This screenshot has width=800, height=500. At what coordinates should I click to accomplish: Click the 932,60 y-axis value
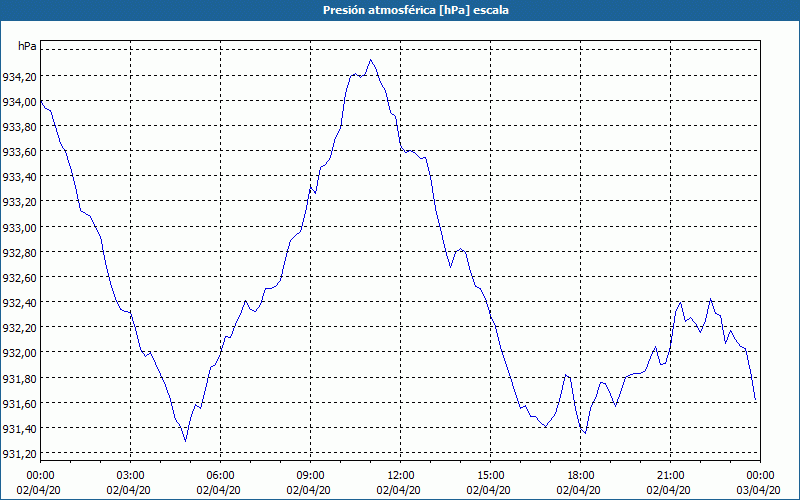pyautogui.click(x=19, y=278)
